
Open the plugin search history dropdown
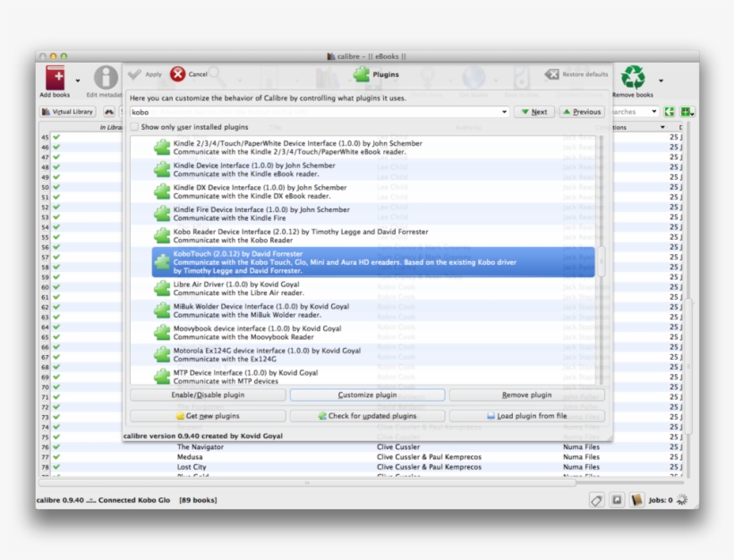tap(504, 113)
